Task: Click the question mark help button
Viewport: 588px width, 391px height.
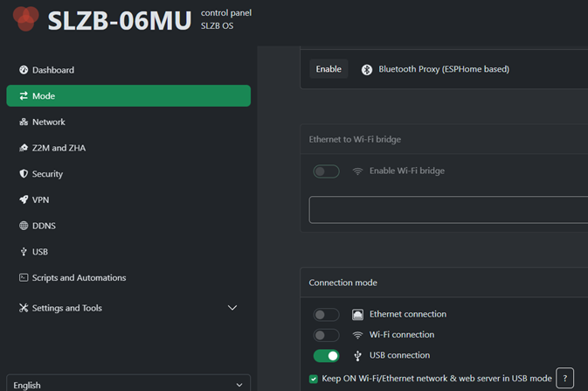Action: (564, 378)
